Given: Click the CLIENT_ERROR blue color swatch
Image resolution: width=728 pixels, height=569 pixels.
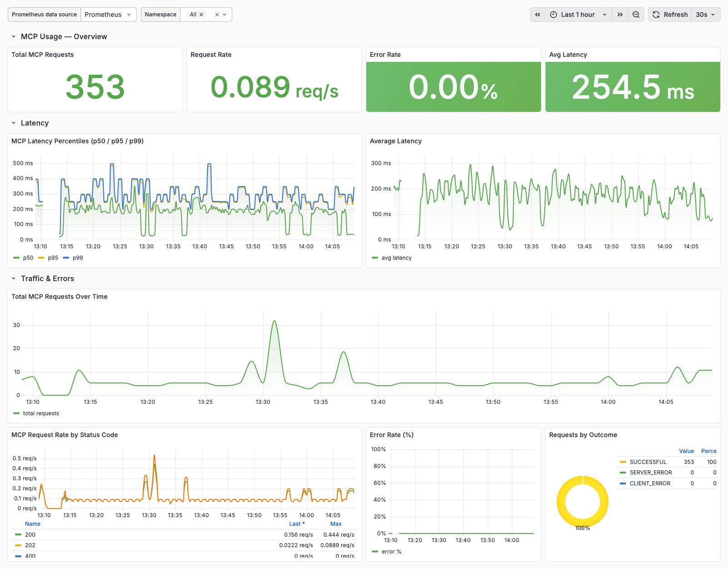Looking at the screenshot, I should 623,483.
